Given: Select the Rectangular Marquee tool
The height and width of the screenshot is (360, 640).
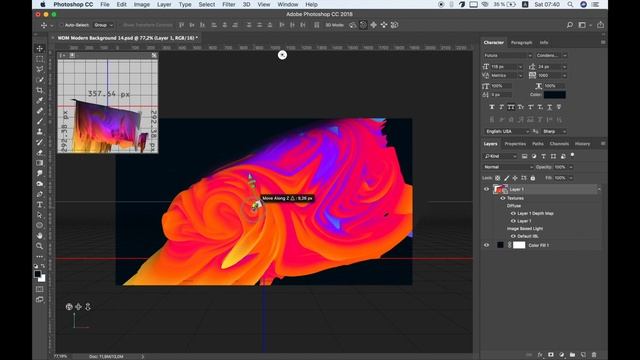Looking at the screenshot, I should (x=40, y=59).
